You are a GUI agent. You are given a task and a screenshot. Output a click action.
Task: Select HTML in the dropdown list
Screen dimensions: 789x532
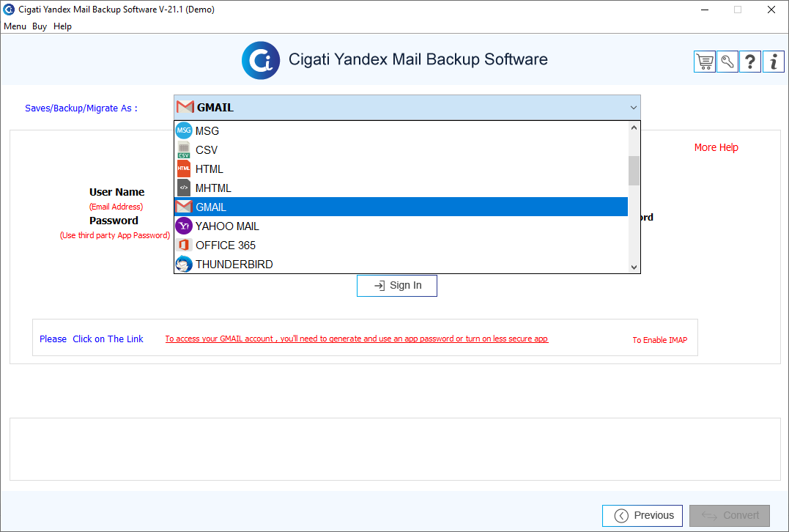[401, 169]
